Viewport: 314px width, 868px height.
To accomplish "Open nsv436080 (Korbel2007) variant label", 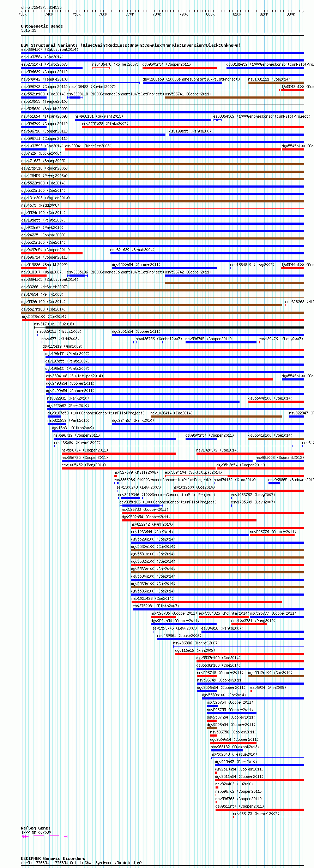I will pos(77,443).
